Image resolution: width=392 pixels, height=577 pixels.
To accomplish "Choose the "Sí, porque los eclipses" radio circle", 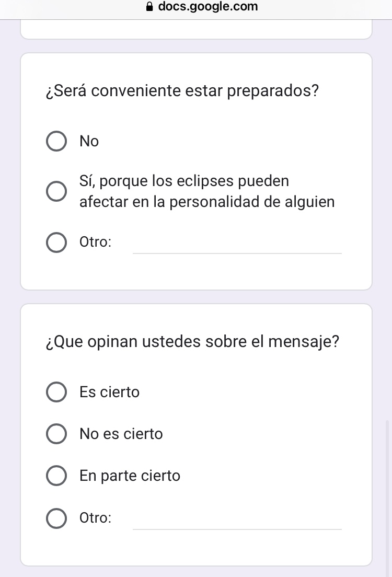I will [x=56, y=191].
